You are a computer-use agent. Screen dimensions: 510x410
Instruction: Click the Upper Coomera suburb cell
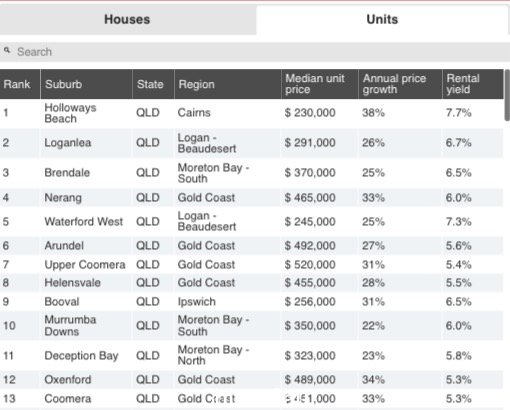(85, 265)
